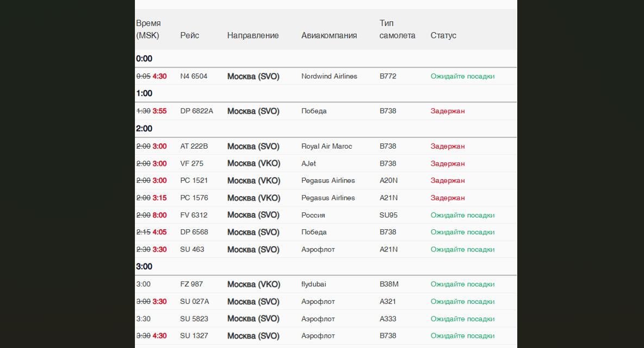This screenshot has height=348, width=644.
Task: Select flight number SU 463
Action: click(x=192, y=249)
